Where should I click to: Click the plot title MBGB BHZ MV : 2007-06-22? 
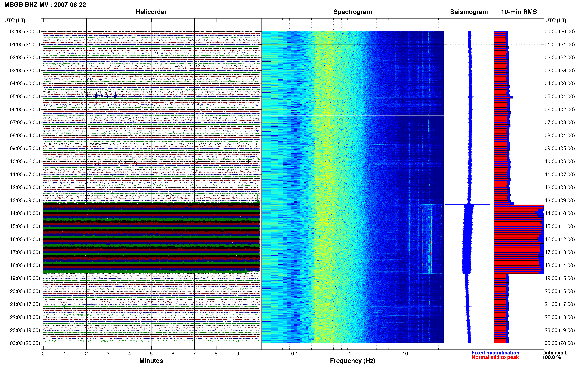(45, 5)
